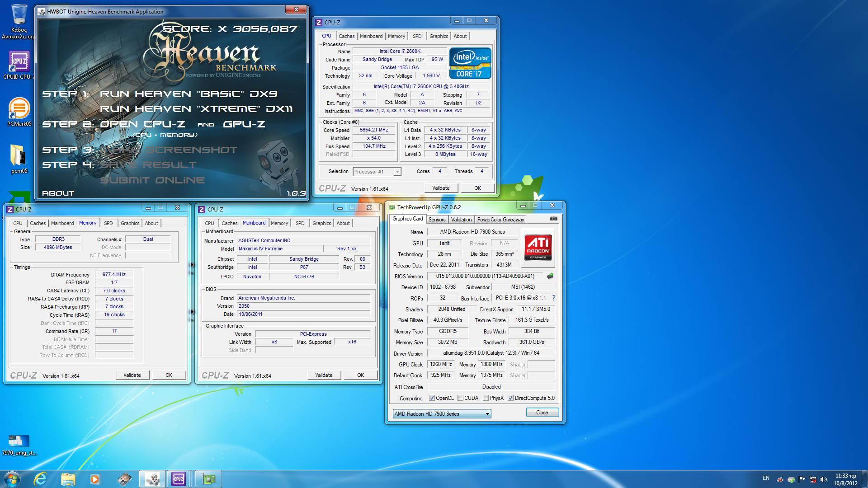The width and height of the screenshot is (868, 488).
Task: Click the Show Desktop strip beside the clock
Action: [x=865, y=479]
